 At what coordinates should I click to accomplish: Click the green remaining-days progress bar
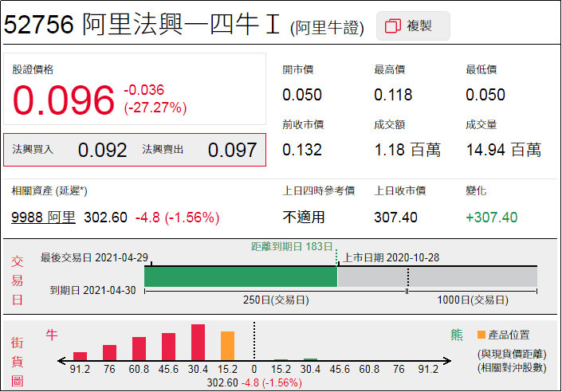click(241, 276)
